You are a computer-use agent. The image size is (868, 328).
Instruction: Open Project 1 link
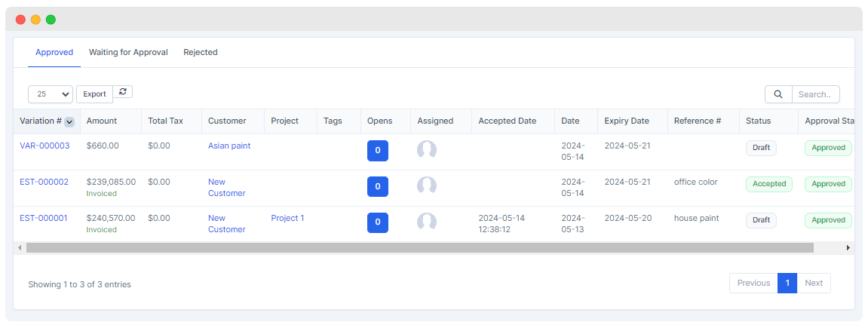pos(288,218)
